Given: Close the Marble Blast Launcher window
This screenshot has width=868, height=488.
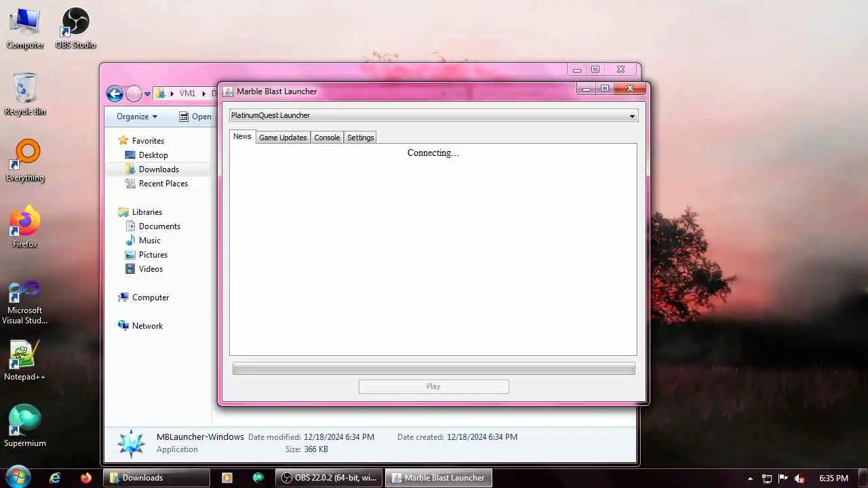Looking at the screenshot, I should point(631,89).
